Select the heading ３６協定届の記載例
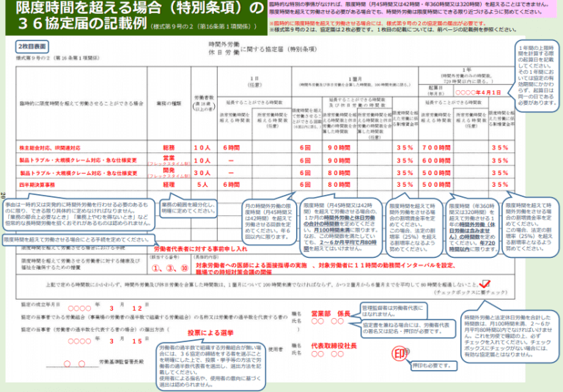Image resolution: width=563 pixels, height=392 pixels. pyautogui.click(x=83, y=23)
